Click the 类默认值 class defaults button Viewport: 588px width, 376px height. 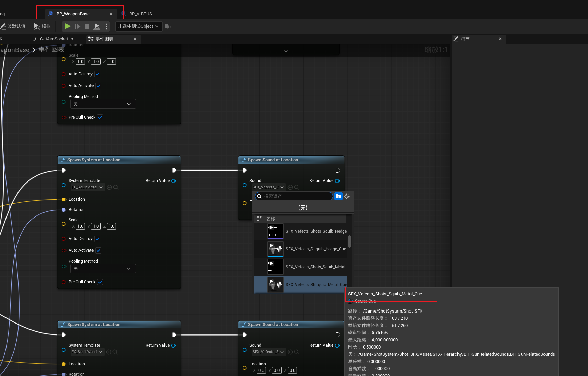click(x=13, y=26)
